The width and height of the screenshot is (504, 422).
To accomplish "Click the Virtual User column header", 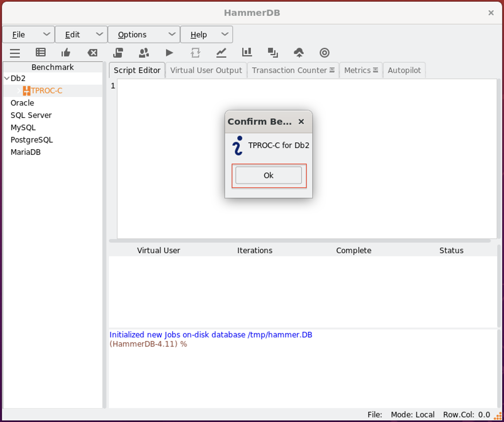I will pyautogui.click(x=159, y=250).
